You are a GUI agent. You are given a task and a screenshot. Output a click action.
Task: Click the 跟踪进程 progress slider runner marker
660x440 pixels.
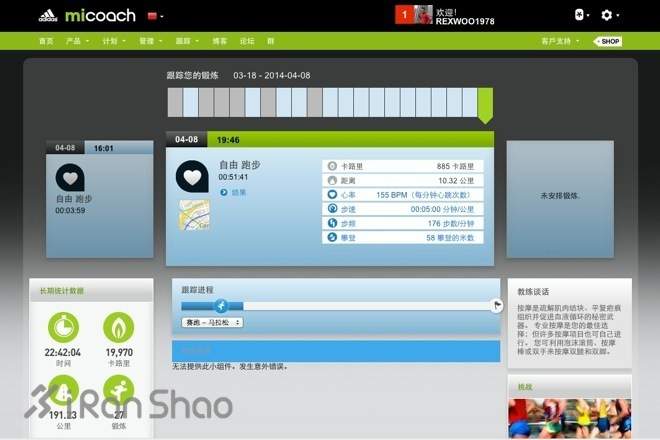[x=221, y=306]
